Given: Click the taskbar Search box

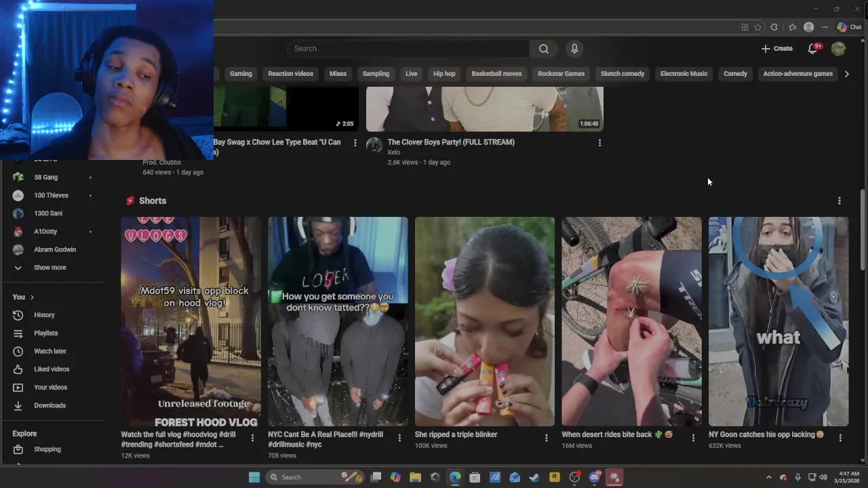Looking at the screenshot, I should click(315, 477).
